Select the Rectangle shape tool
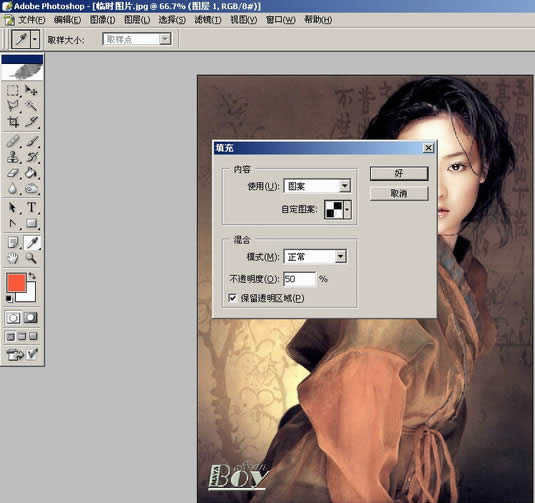The width and height of the screenshot is (535, 503). [31, 223]
